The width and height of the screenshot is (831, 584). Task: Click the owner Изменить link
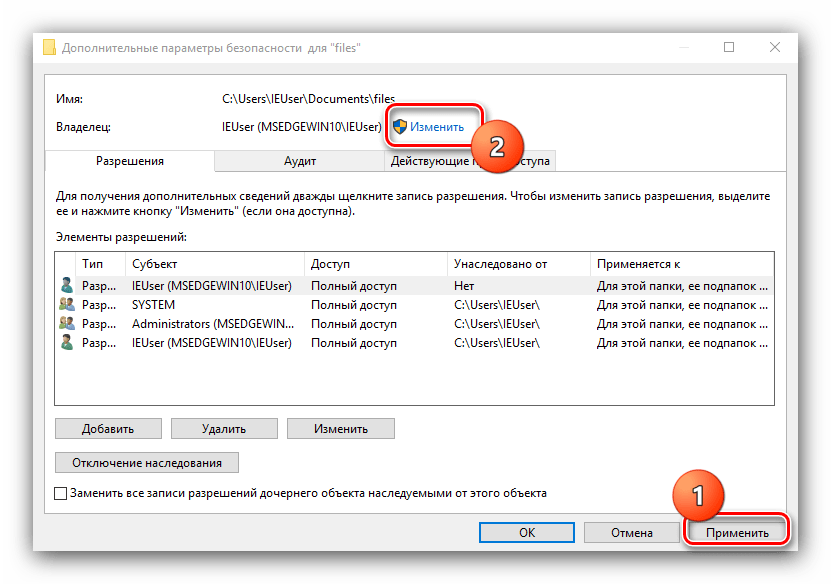click(437, 127)
